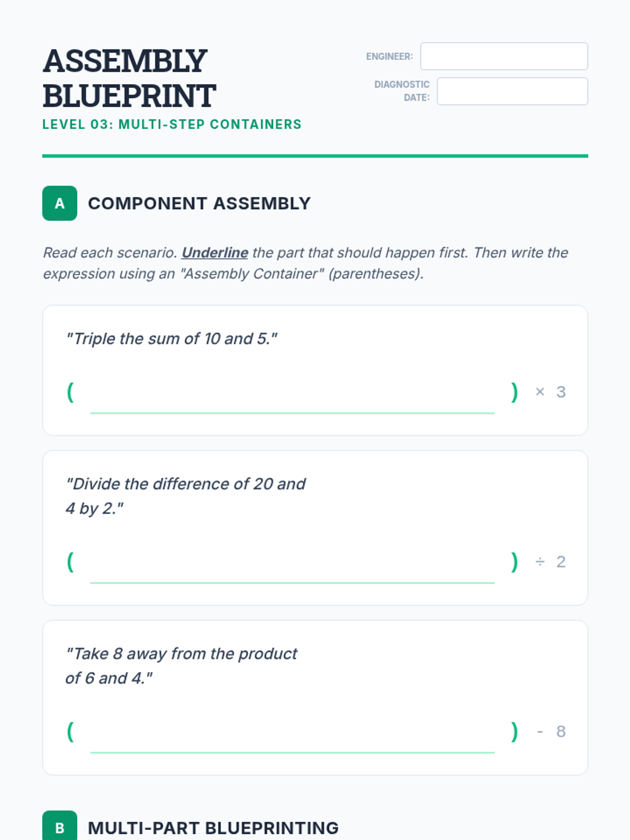
Task: Click the Engineer name input field
Action: [x=503, y=56]
